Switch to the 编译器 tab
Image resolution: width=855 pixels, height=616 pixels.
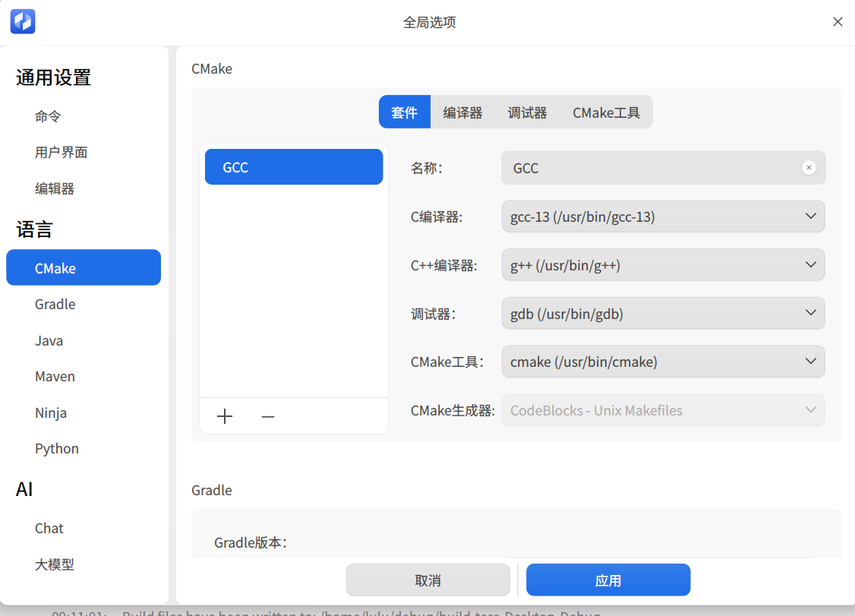pyautogui.click(x=462, y=112)
